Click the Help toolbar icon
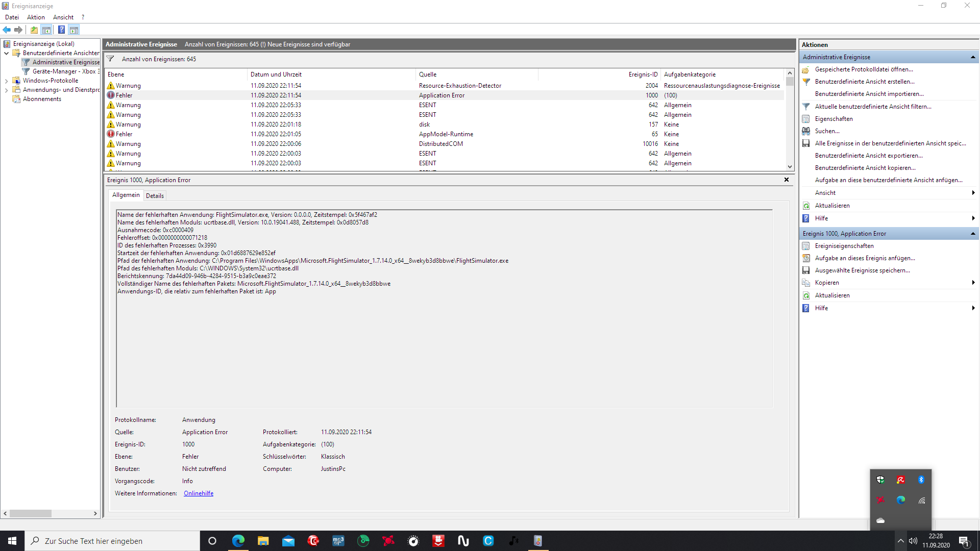This screenshot has width=980, height=551. pos(62,30)
